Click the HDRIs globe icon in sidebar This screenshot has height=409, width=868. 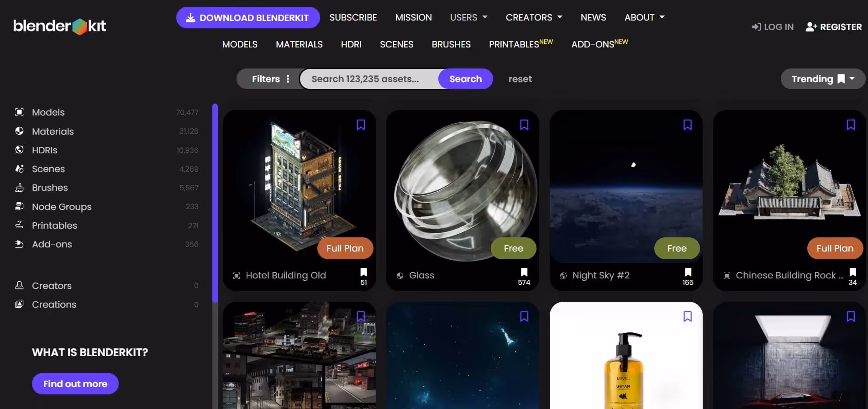point(19,150)
